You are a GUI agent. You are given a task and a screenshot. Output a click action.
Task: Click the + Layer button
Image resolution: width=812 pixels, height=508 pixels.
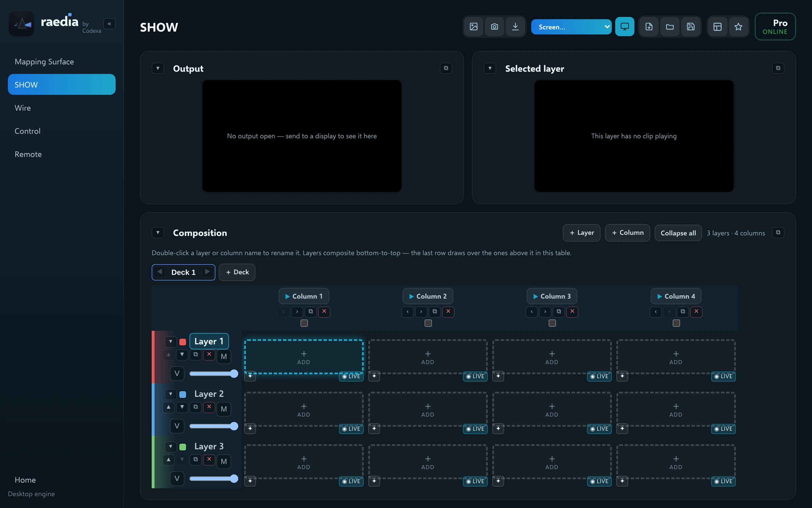point(582,233)
